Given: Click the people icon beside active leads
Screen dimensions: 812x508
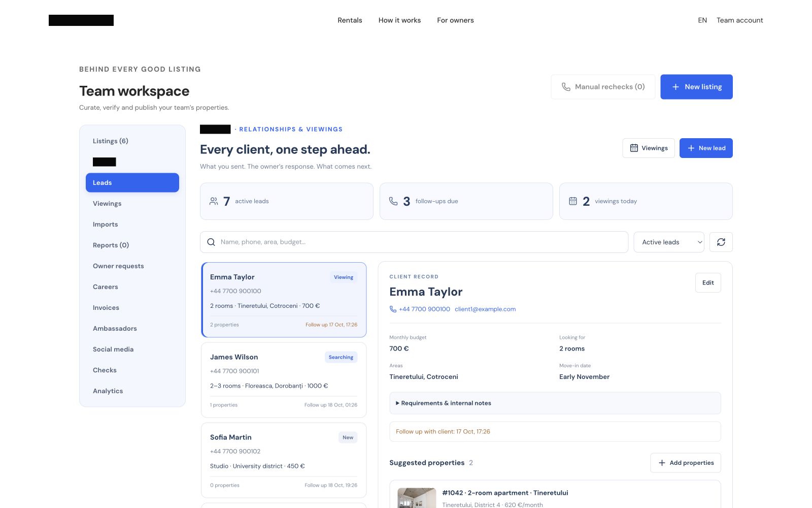Looking at the screenshot, I should 214,201.
